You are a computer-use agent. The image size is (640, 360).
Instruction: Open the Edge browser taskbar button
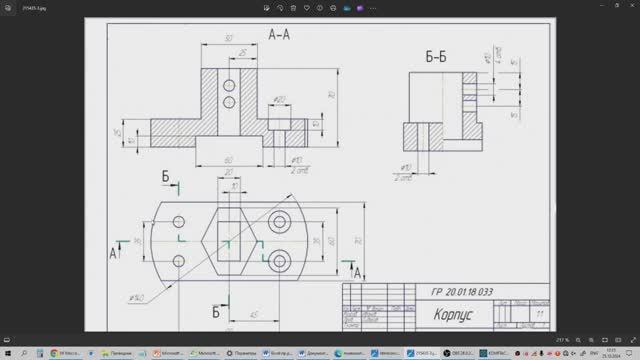click(349, 353)
